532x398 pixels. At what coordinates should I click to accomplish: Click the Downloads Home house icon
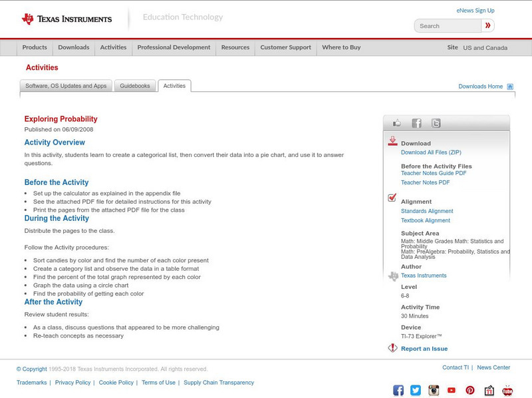point(510,87)
